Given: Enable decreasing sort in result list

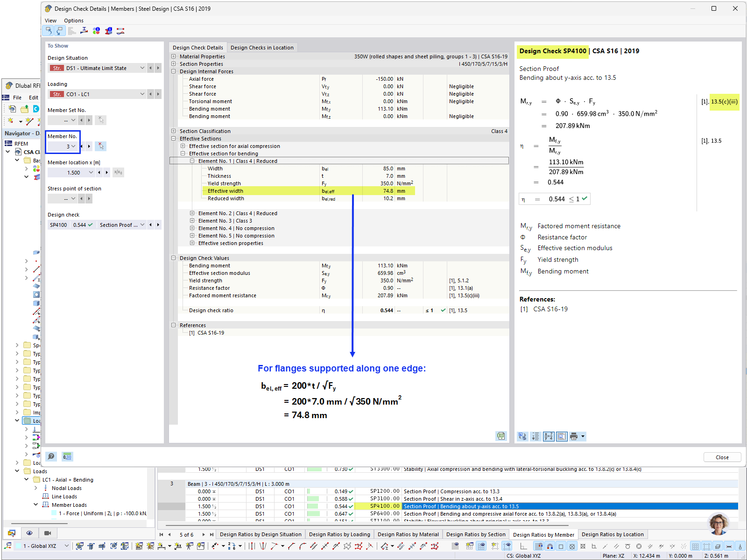Looking at the screenshot, I should click(536, 436).
